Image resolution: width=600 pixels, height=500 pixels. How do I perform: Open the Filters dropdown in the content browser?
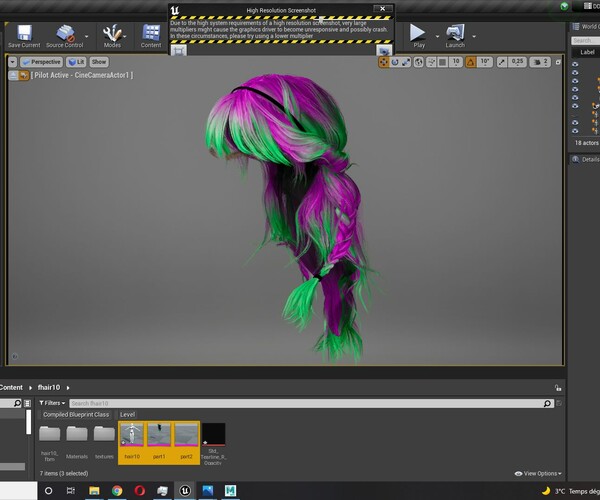52,403
